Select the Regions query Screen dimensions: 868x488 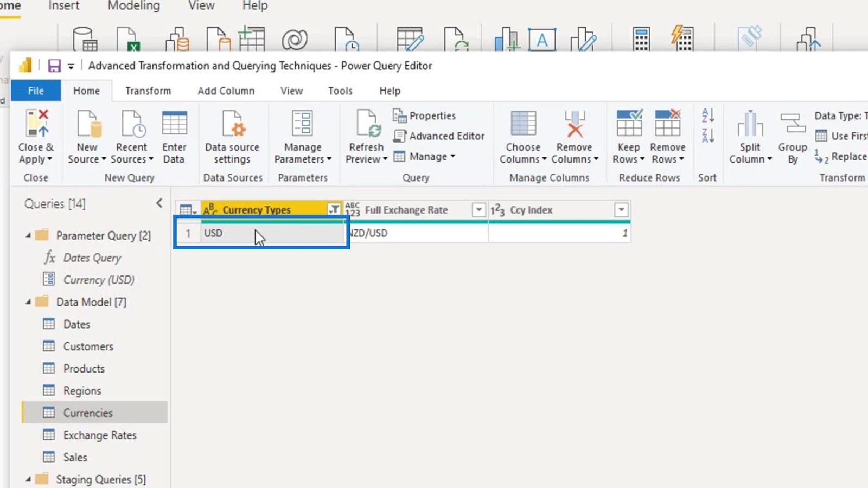tap(82, 391)
